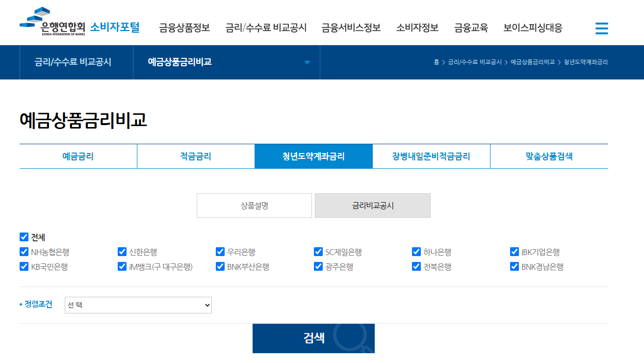Uncheck the BNK부산은행 checkbox

(x=220, y=266)
